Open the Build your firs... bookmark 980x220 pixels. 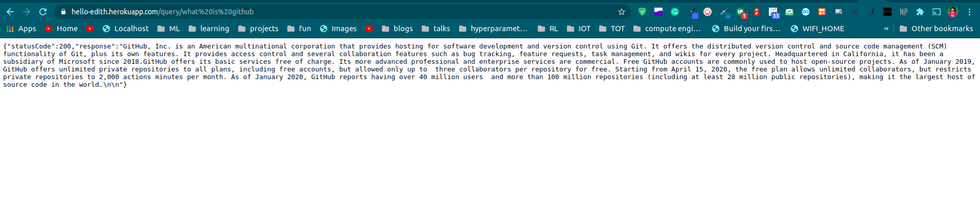pyautogui.click(x=746, y=29)
